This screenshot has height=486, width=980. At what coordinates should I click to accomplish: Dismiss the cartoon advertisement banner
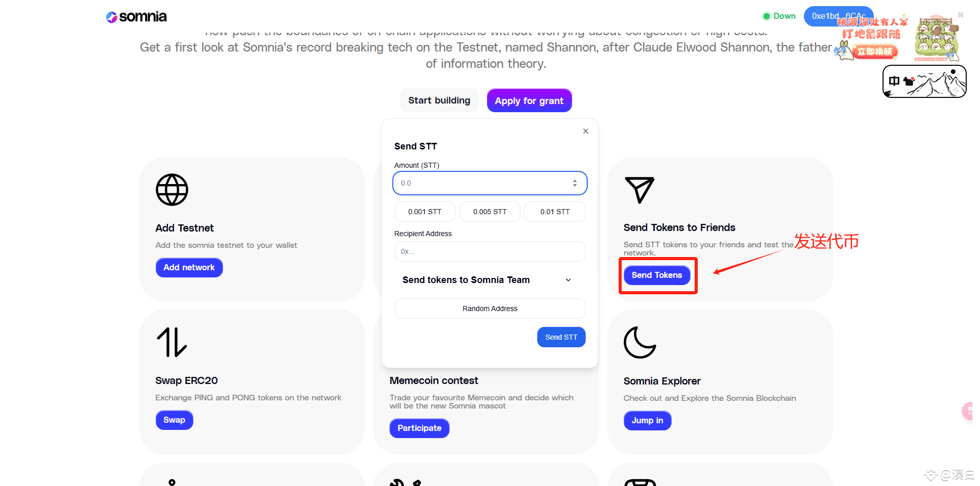click(x=961, y=15)
